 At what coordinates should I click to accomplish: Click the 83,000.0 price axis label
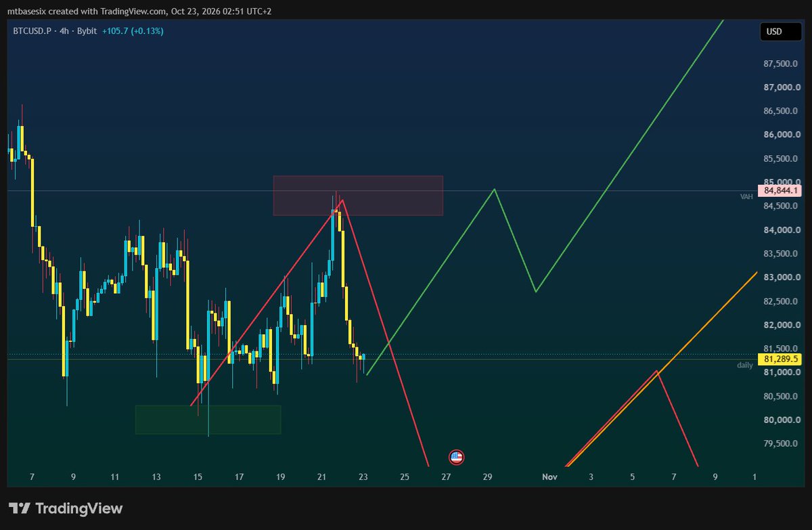(783, 278)
